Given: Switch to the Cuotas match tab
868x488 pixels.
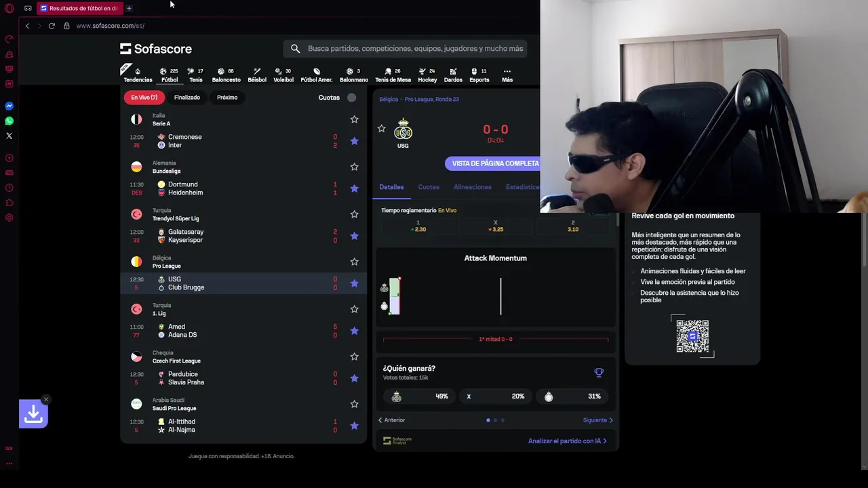Looking at the screenshot, I should click(429, 187).
